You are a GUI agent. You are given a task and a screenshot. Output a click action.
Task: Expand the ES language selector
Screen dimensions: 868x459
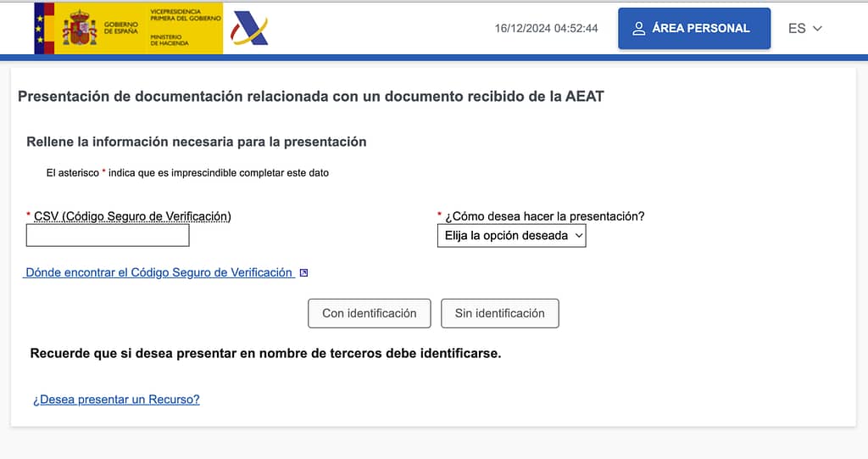(x=805, y=28)
